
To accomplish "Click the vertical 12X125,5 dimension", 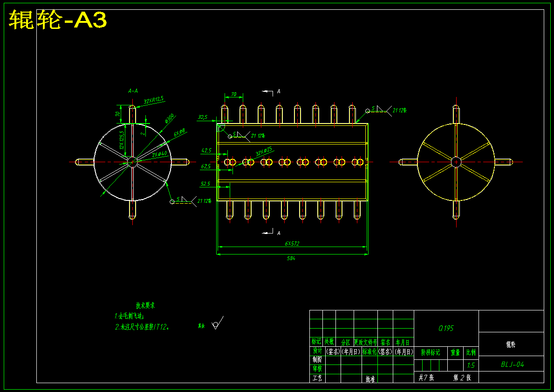I will (x=122, y=140).
